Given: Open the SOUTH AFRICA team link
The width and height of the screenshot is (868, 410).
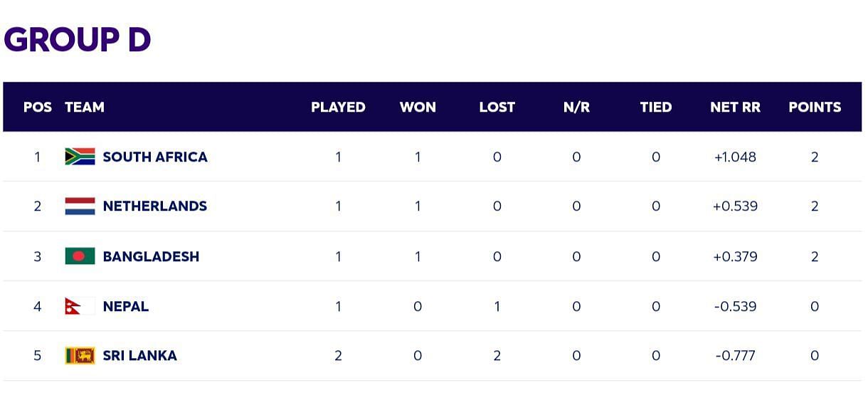Looking at the screenshot, I should point(155,157).
